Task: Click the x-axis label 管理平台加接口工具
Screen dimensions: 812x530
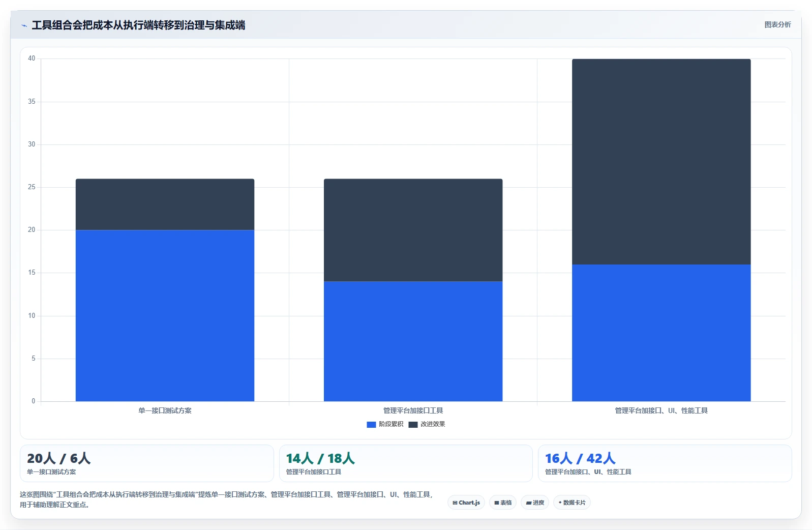Action: [x=413, y=410]
